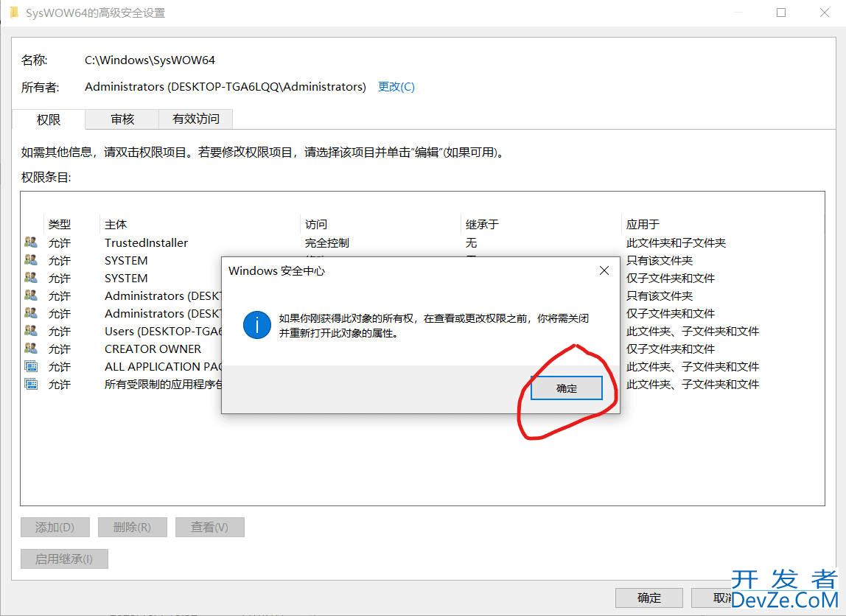Click the path text C:\Windows\SysWOW64
Screen dimensions: 846x616
pyautogui.click(x=150, y=60)
